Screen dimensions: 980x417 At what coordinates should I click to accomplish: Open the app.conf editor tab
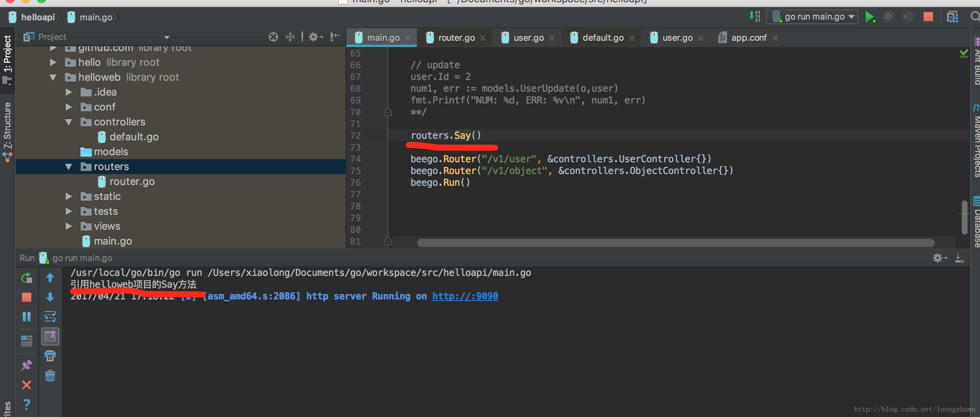(x=748, y=38)
